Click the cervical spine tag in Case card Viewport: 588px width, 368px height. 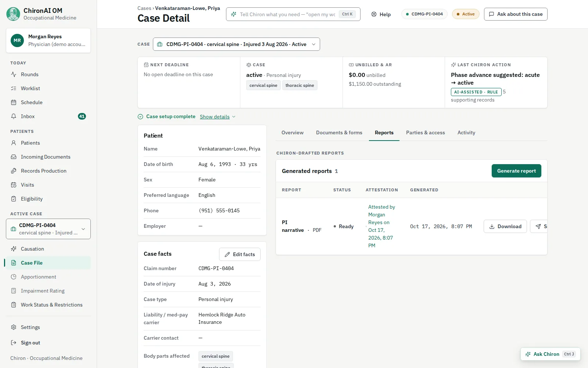click(x=263, y=85)
